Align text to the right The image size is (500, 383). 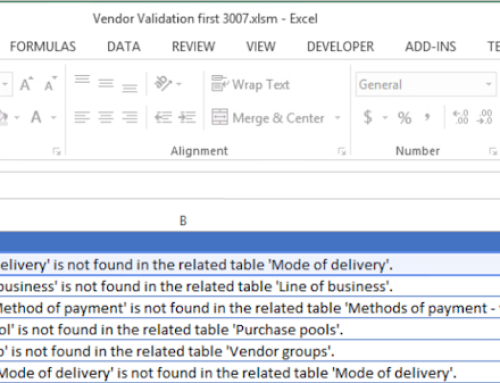(129, 117)
